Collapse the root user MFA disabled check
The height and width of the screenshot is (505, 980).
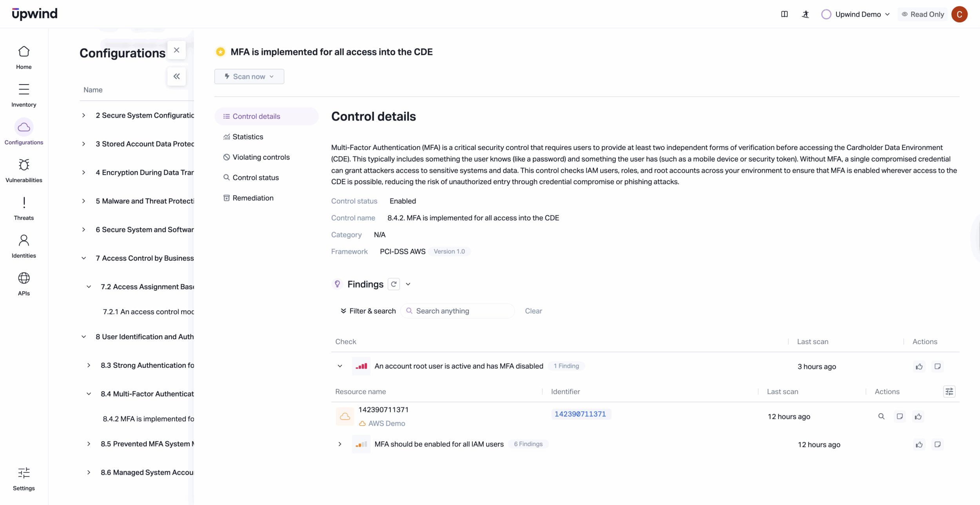pos(340,366)
